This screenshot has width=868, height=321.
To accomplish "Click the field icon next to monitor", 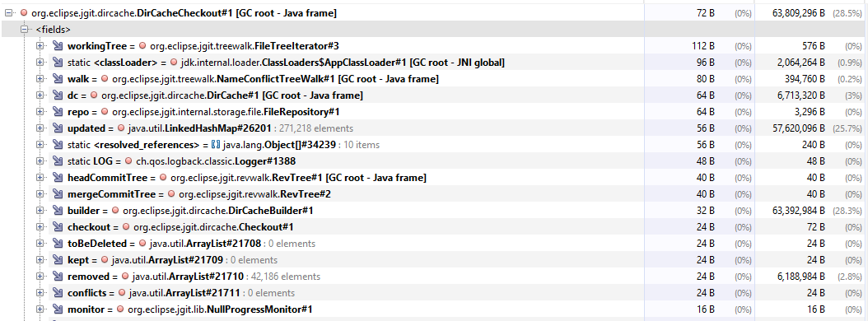I will pos(58,309).
